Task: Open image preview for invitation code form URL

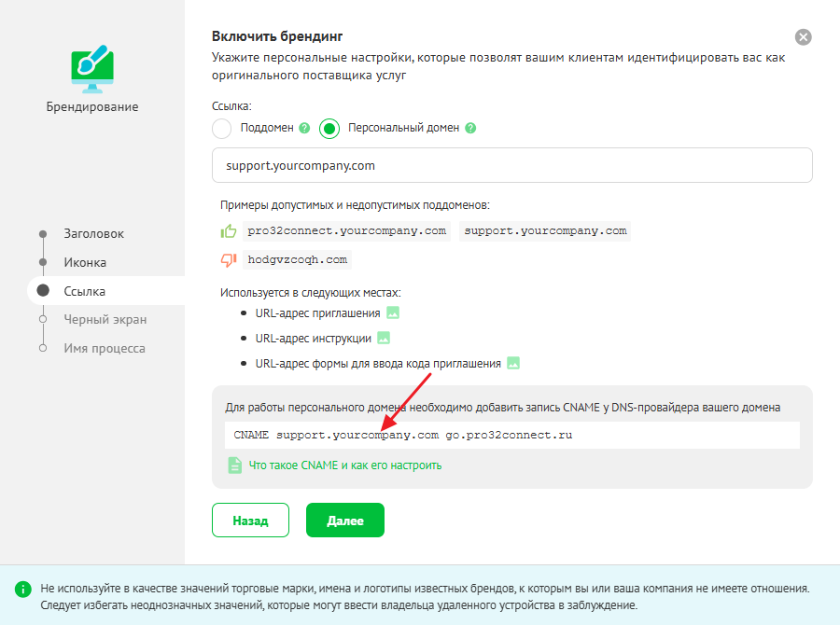Action: tap(512, 363)
